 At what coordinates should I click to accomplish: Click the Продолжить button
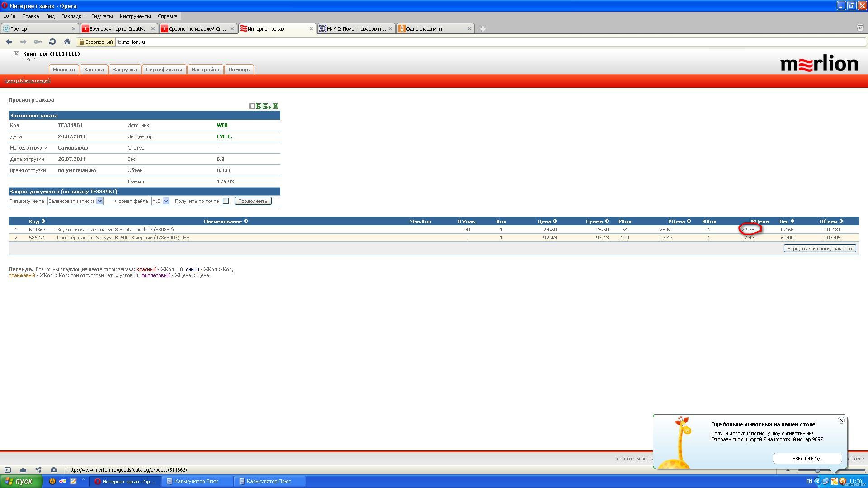click(253, 201)
